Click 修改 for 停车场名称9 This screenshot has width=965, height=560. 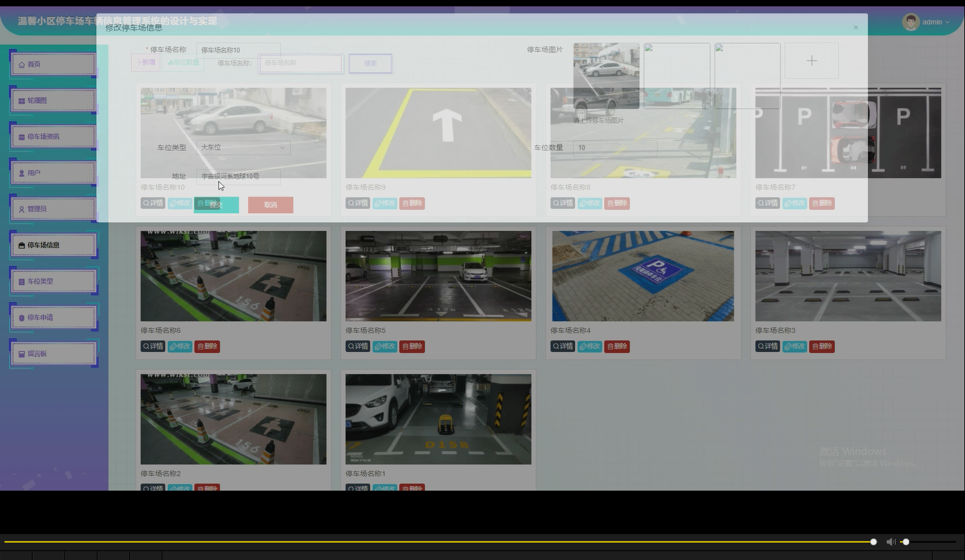pyautogui.click(x=385, y=203)
